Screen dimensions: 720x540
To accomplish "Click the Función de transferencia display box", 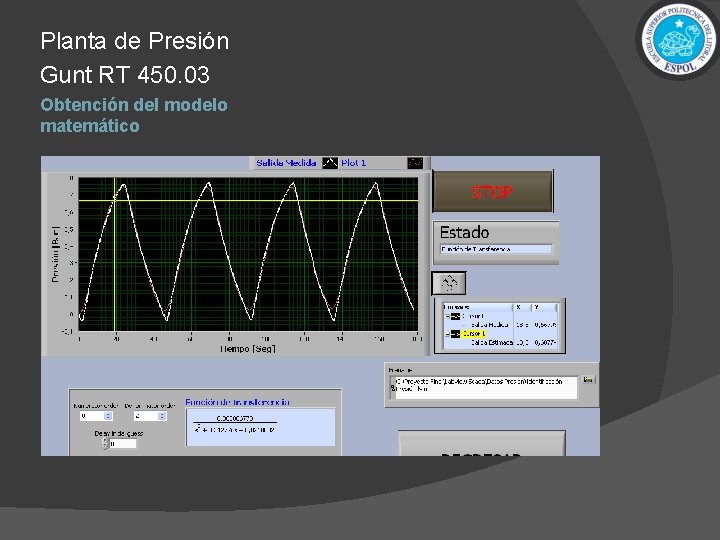I will [260, 427].
